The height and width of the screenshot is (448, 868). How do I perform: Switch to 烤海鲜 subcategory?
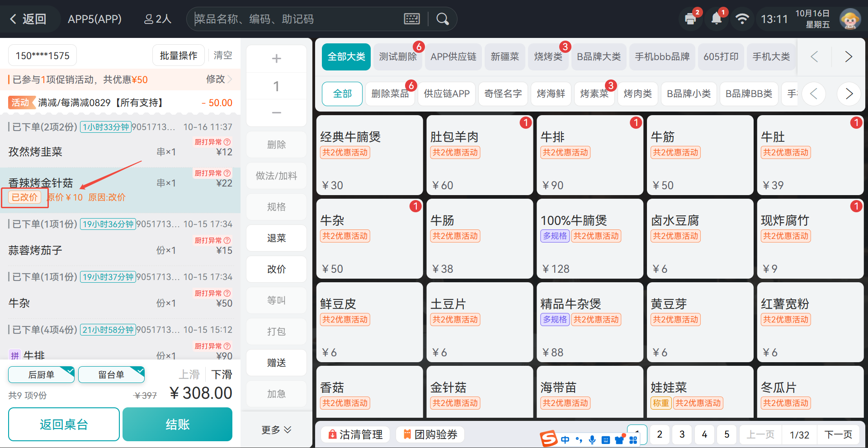(x=551, y=93)
